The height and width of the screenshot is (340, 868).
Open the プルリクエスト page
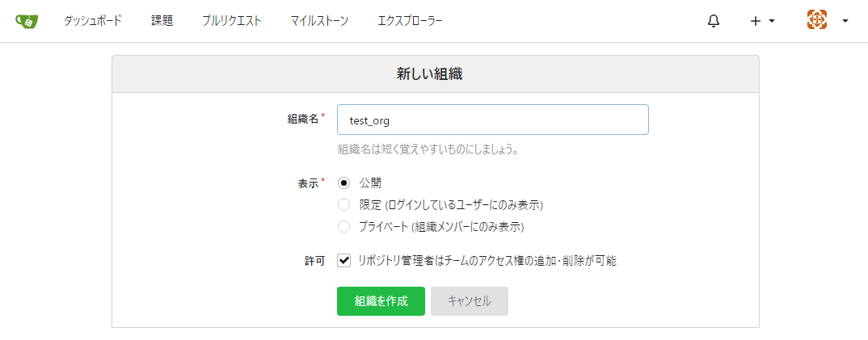[232, 21]
